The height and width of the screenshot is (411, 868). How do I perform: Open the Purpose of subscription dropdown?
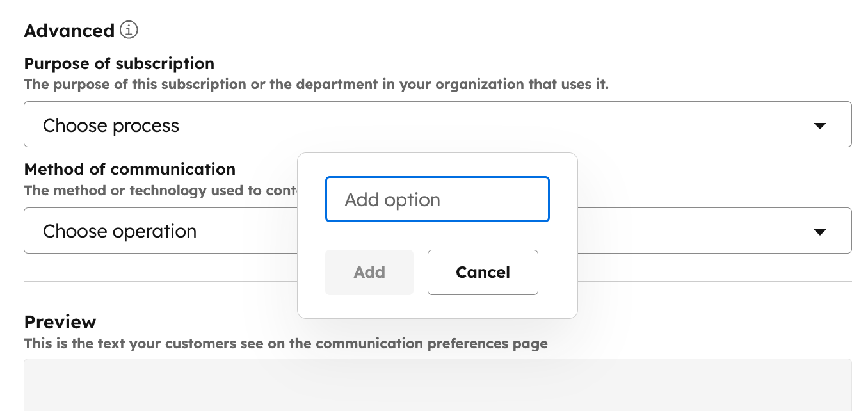point(437,124)
